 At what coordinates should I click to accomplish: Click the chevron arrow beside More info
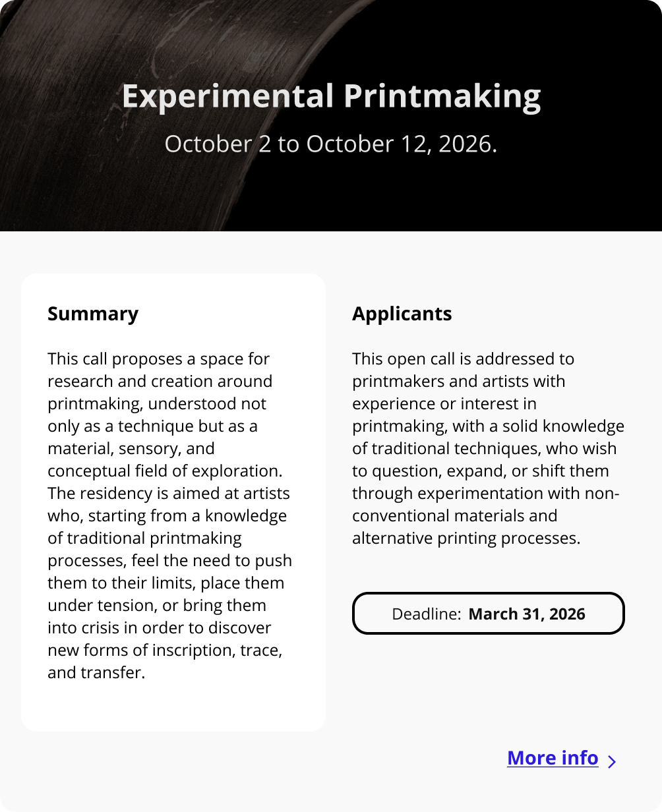click(612, 762)
